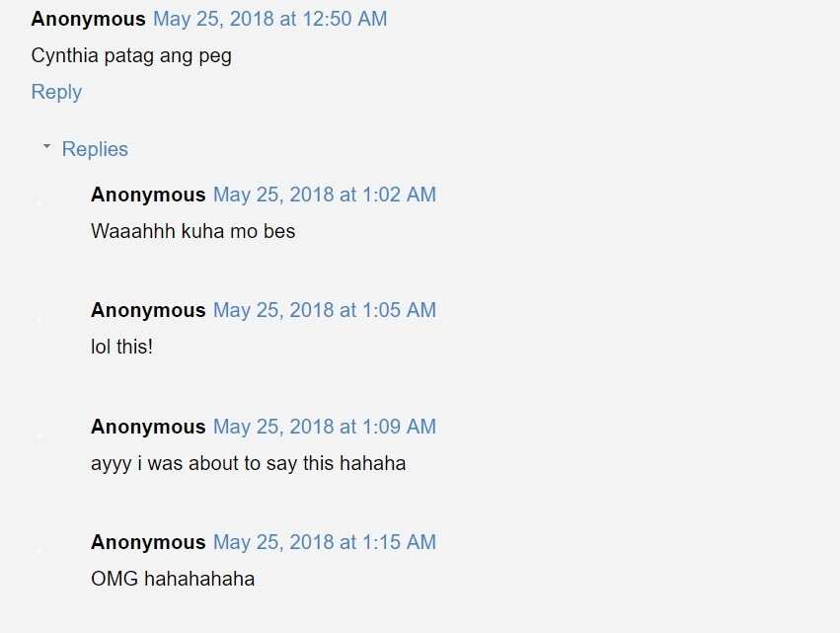Select Anonymous author of 1:15 AM reply
The height and width of the screenshot is (633, 840).
148,542
